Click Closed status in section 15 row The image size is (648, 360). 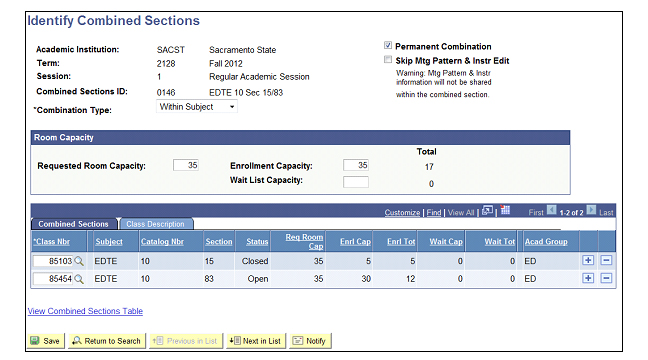click(x=255, y=261)
